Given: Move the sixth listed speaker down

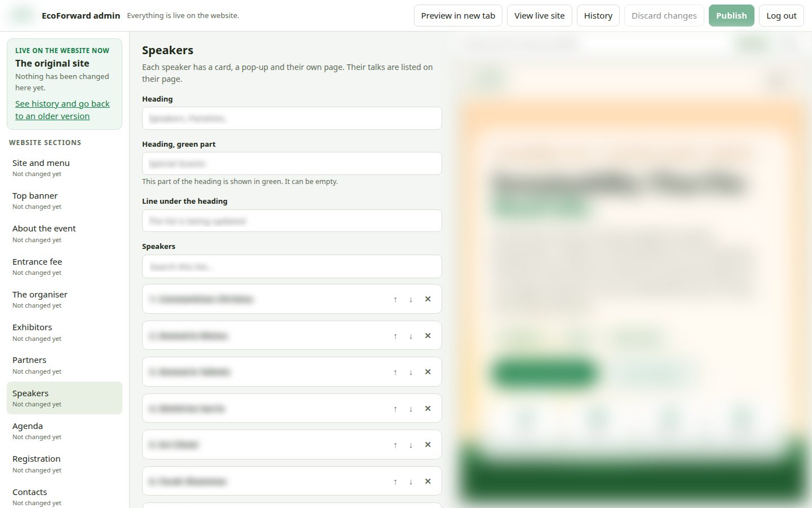Looking at the screenshot, I should [411, 481].
